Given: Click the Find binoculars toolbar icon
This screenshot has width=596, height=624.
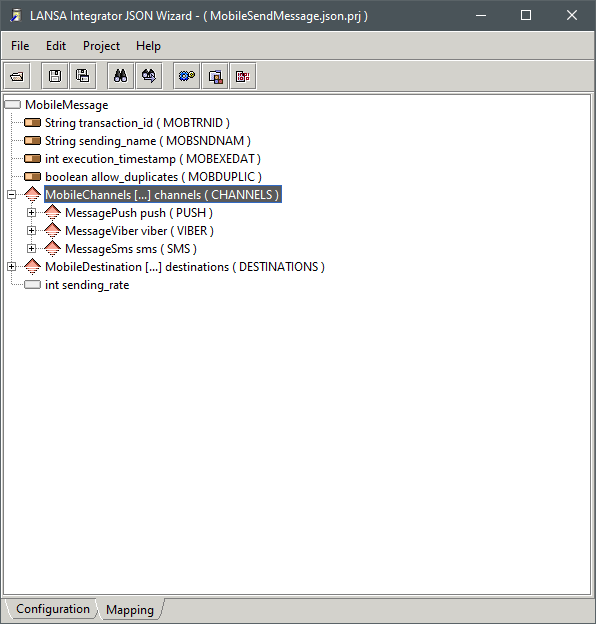Looking at the screenshot, I should (x=121, y=76).
